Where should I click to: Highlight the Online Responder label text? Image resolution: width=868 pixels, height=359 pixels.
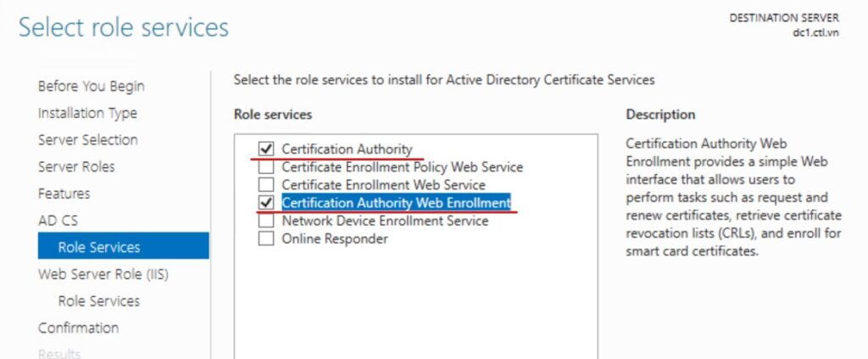pyautogui.click(x=335, y=238)
